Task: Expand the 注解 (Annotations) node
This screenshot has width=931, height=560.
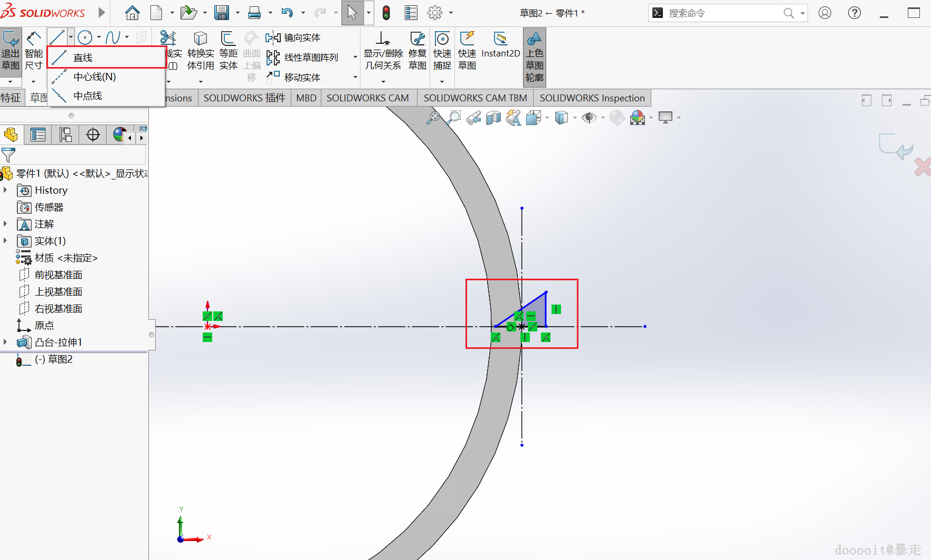Action: pyautogui.click(x=6, y=224)
